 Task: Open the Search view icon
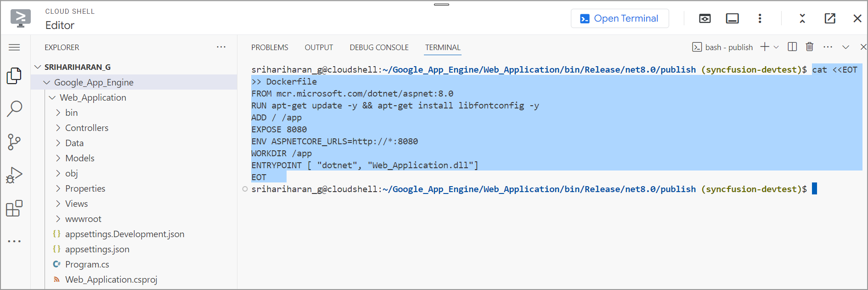coord(14,109)
